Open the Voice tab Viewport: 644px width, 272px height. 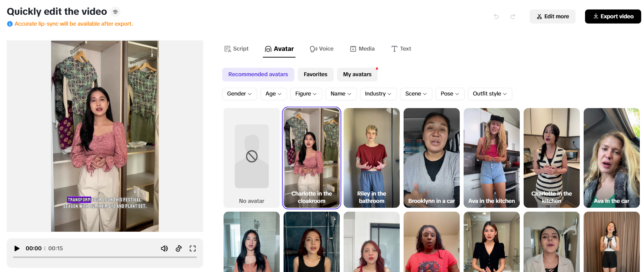321,49
